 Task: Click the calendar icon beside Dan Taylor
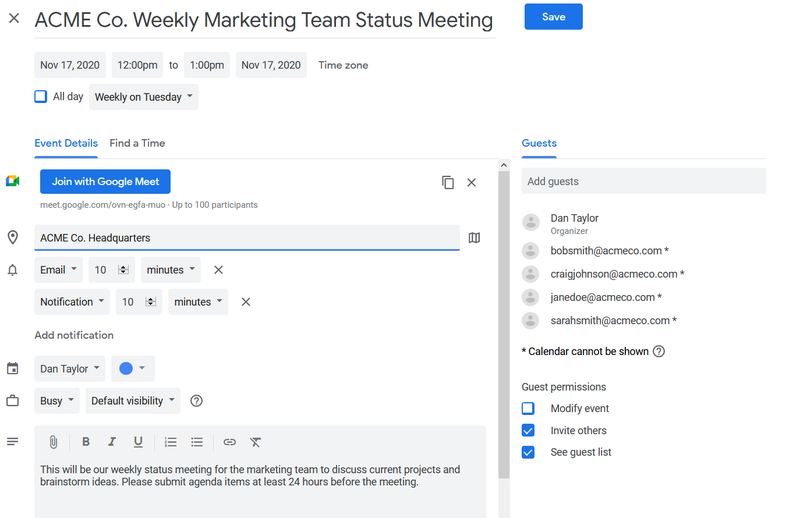(13, 368)
